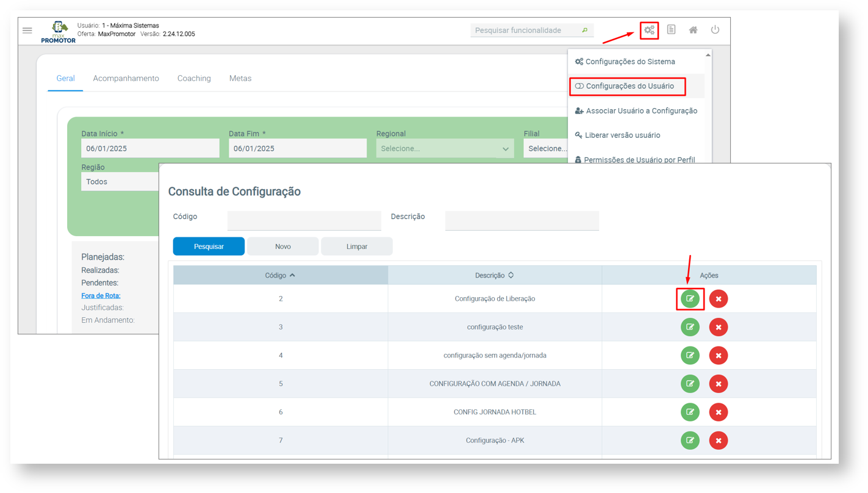Switch to the Geral tab

pos(65,79)
